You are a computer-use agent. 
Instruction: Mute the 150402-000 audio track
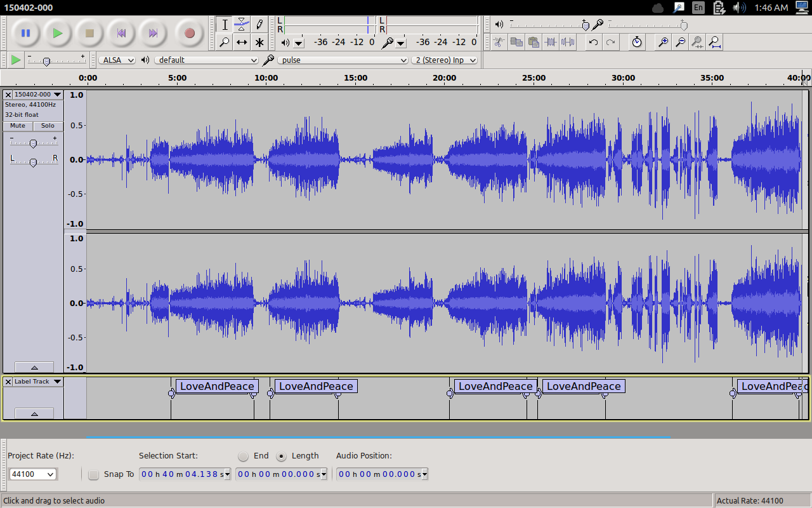click(x=18, y=126)
